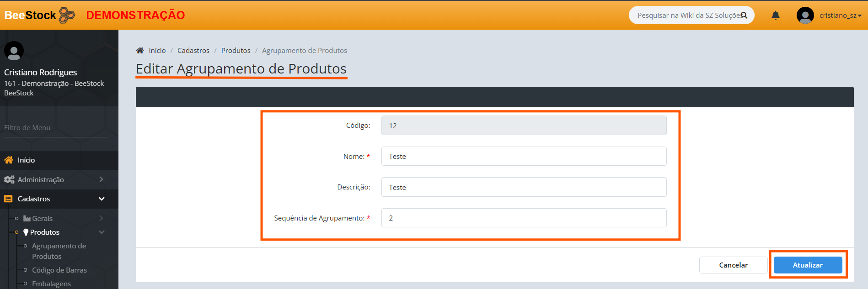Click the top-right profile avatar

805,16
